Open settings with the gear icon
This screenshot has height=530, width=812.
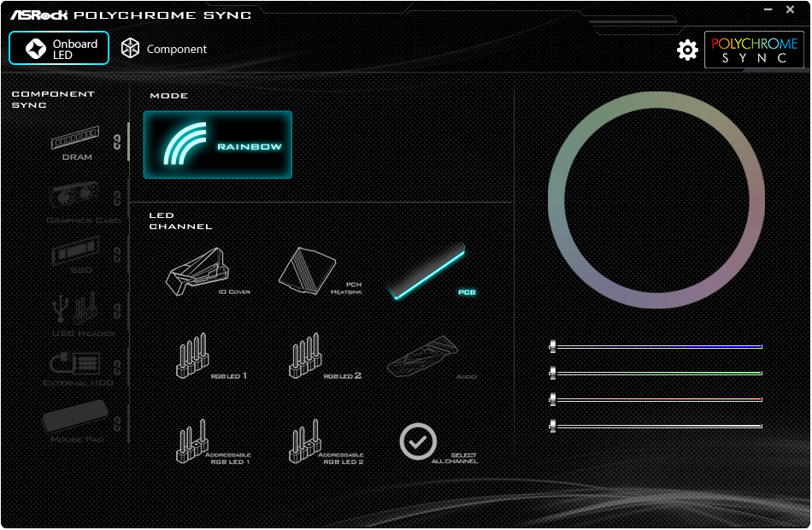[687, 50]
